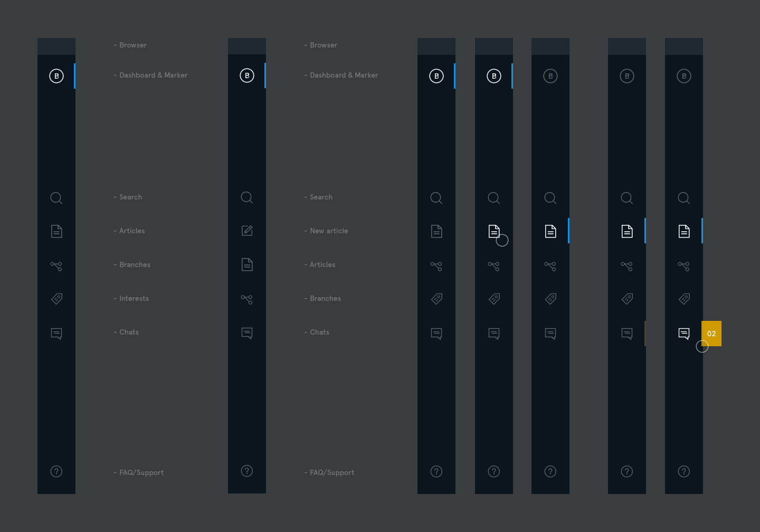The image size is (760, 532).
Task: Open Search icon in sidebar containing the pencil icon
Action: [x=247, y=197]
